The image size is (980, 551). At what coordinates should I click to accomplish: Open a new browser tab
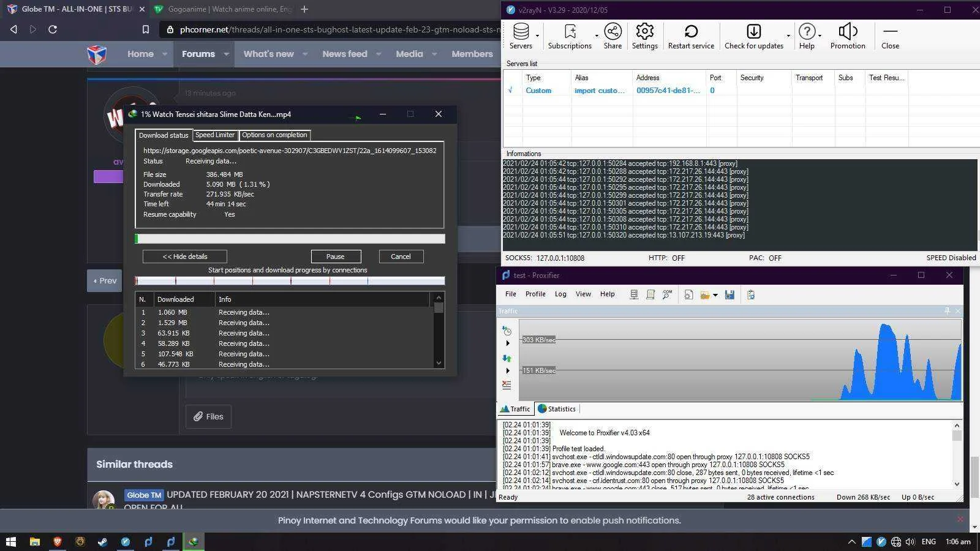304,9
